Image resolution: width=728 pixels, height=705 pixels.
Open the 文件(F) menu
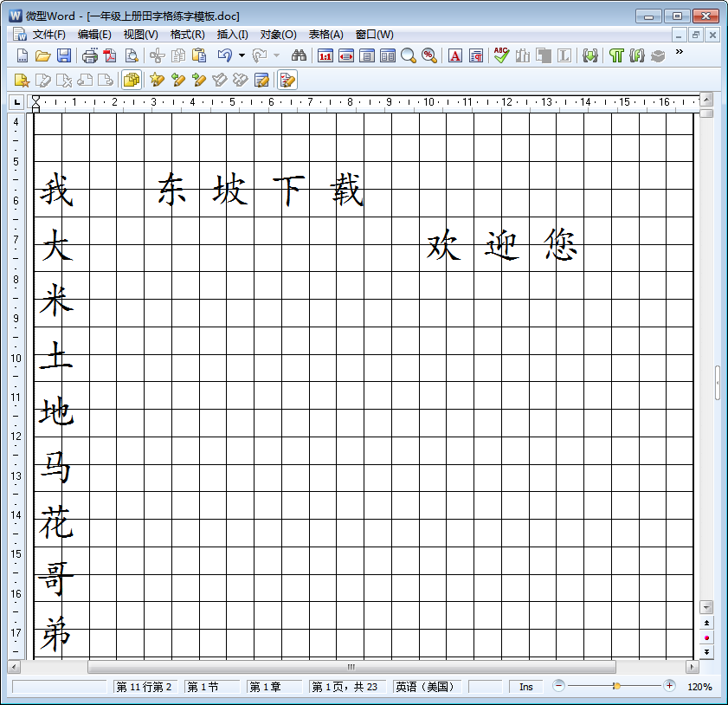click(x=48, y=35)
